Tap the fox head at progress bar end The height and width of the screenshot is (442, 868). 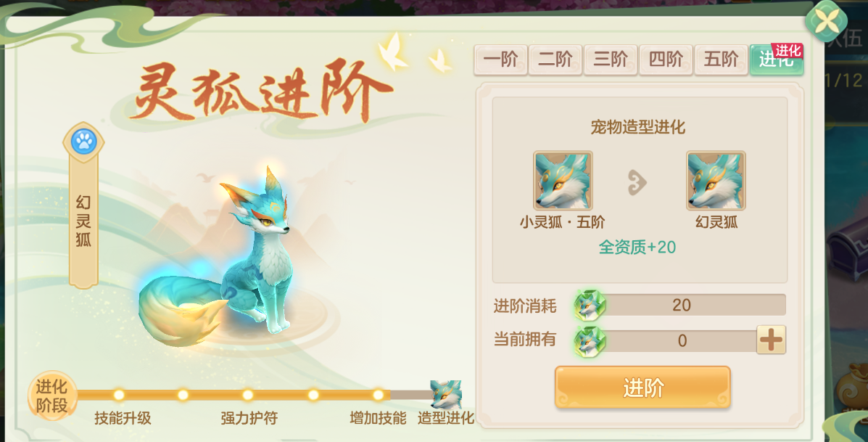(446, 394)
